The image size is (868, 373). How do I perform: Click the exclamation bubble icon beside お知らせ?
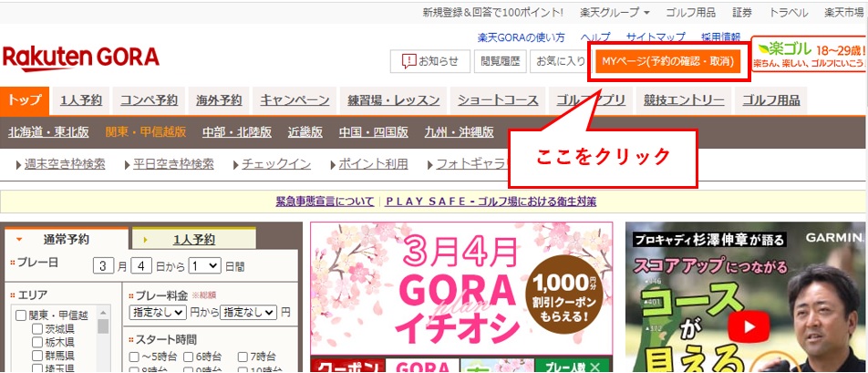pos(408,61)
